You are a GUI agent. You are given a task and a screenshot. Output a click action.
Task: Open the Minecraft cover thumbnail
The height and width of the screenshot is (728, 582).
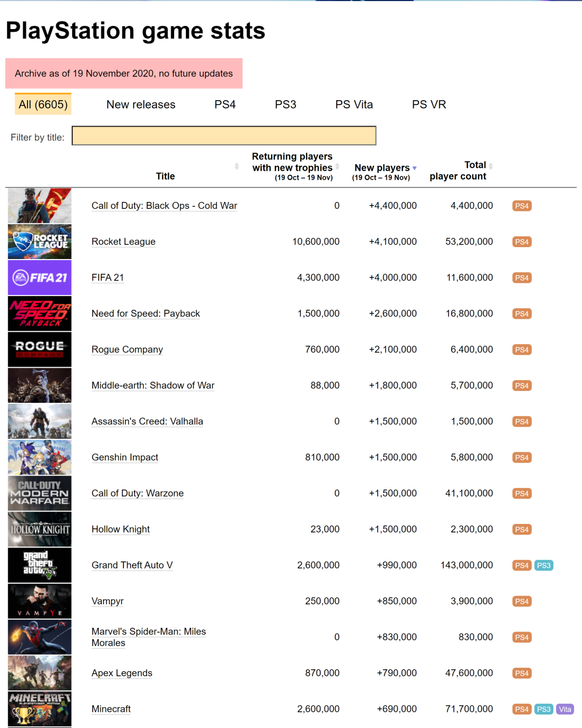(40, 709)
